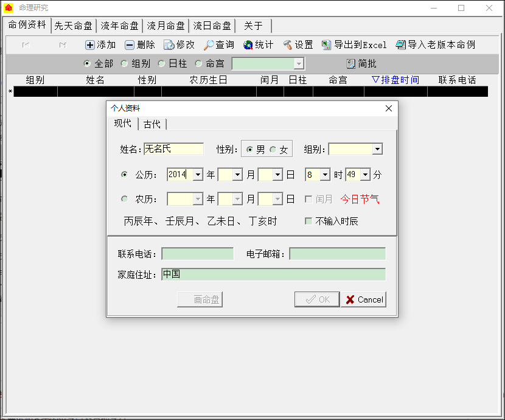Click the 命宫 column header
Screen dimensions: 505x420
click(338, 80)
